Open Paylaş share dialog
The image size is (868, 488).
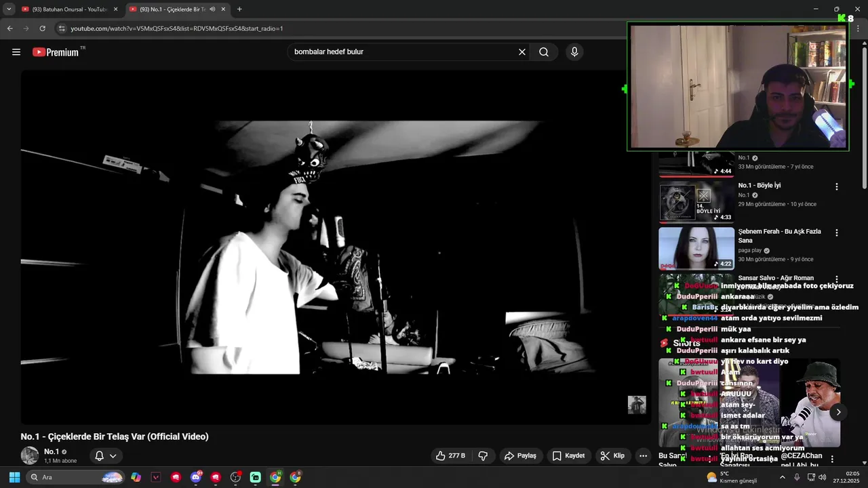click(x=520, y=456)
